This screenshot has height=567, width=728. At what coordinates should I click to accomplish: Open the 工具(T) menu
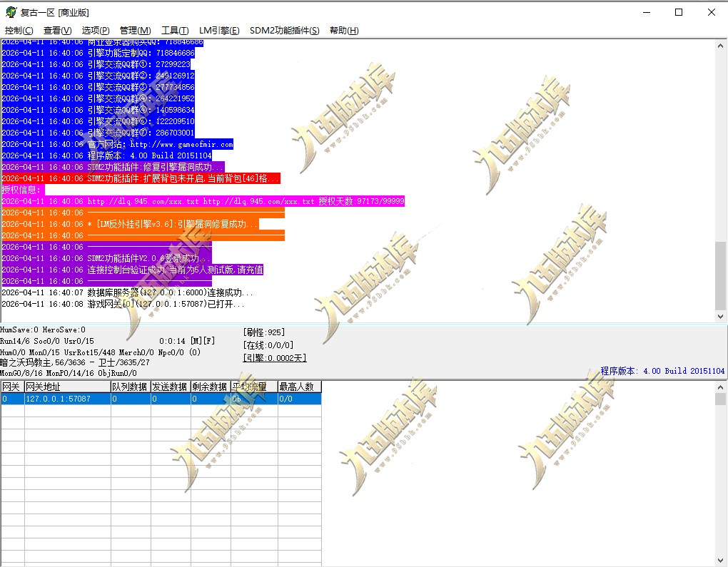175,31
